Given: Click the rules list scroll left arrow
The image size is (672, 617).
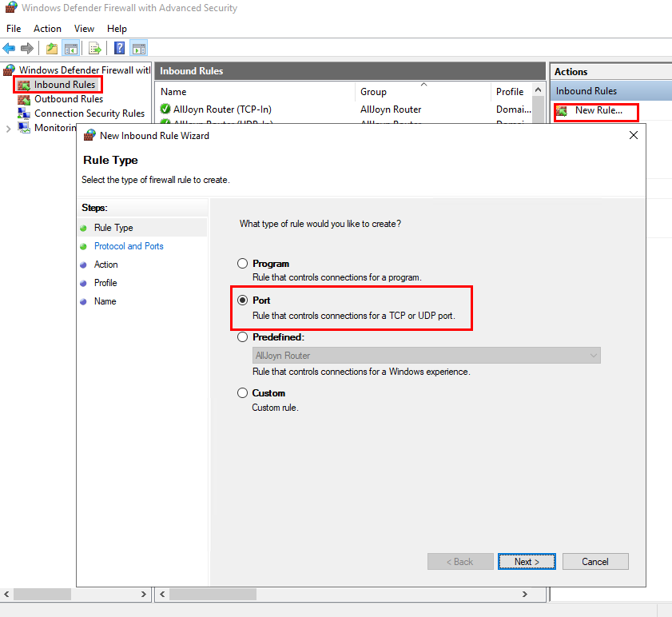Looking at the screenshot, I should click(x=162, y=595).
